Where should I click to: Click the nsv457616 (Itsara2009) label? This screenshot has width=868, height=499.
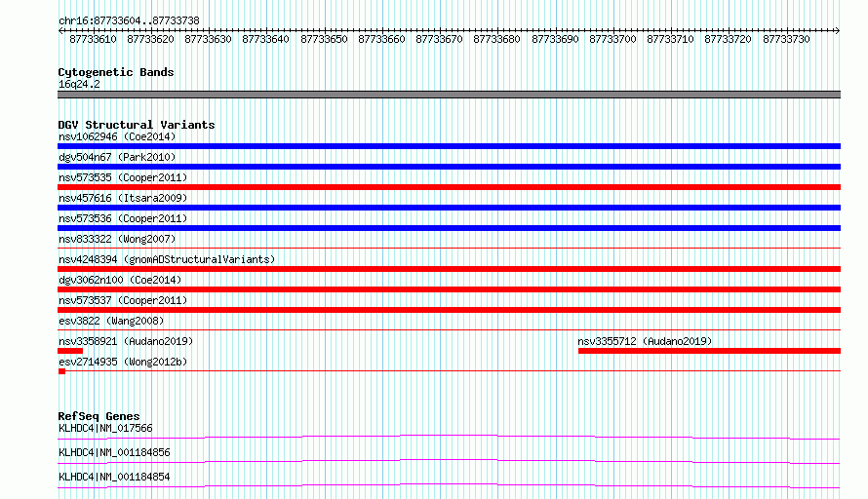pos(123,198)
